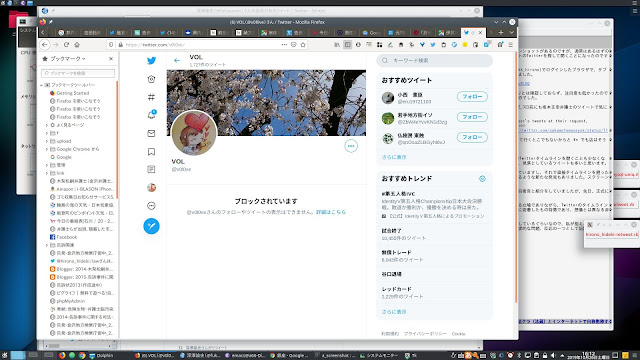Open the Amazon bookmark entry
Image resolution: width=640 pixels, height=360 pixels.
(x=82, y=189)
